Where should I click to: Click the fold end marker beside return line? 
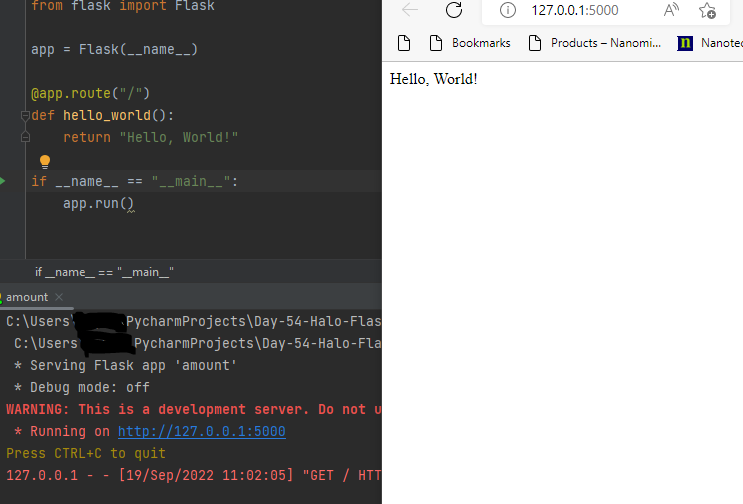[x=25, y=137]
